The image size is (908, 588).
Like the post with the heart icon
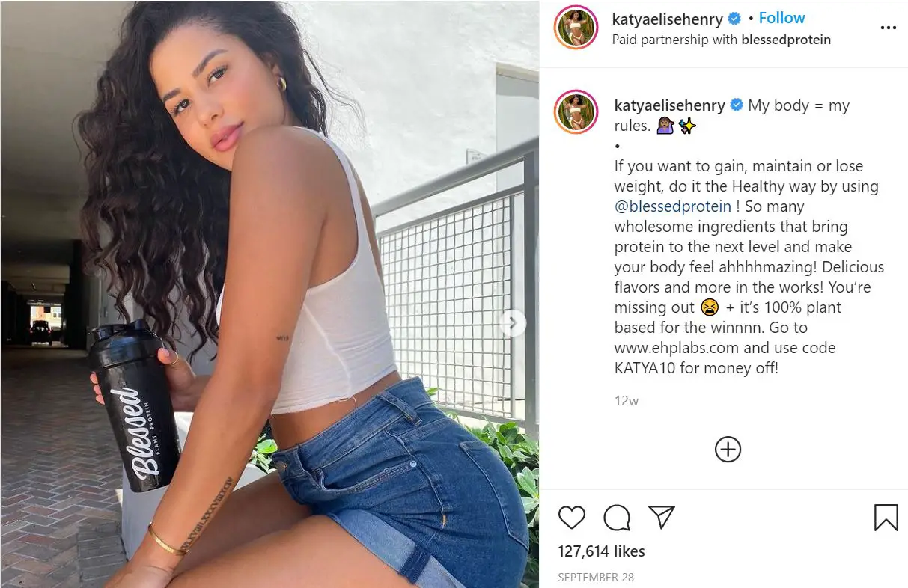pyautogui.click(x=572, y=517)
